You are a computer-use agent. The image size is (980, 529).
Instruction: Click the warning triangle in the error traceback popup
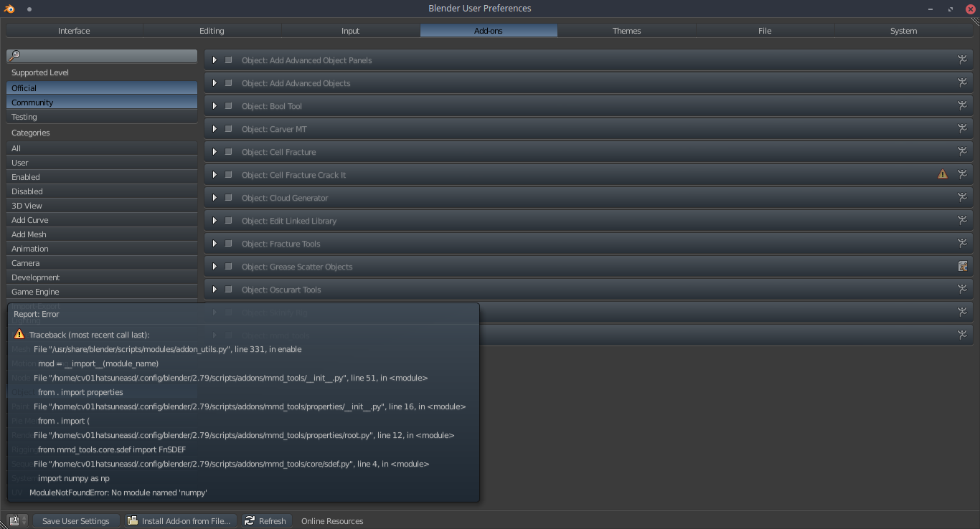click(x=19, y=333)
